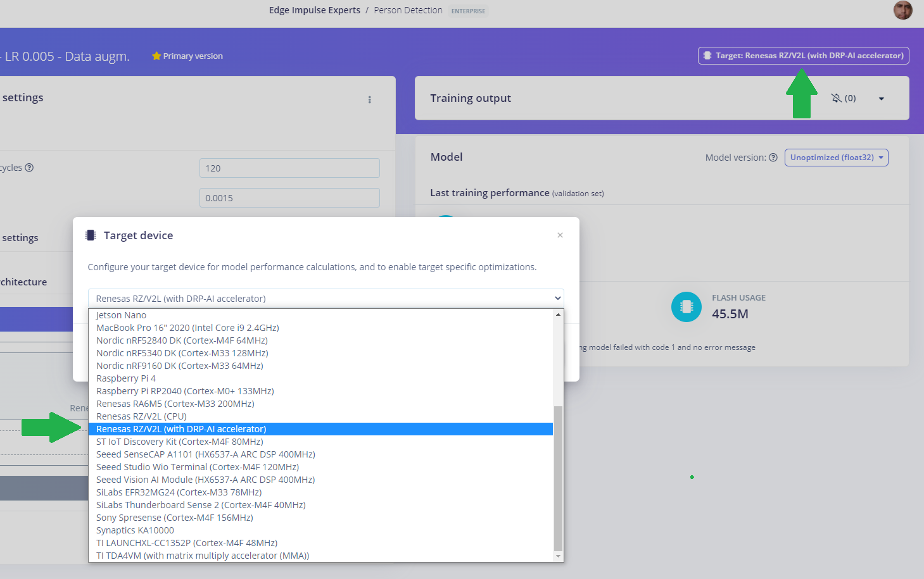
Task: Open the user profile avatar menu
Action: pyautogui.click(x=902, y=10)
